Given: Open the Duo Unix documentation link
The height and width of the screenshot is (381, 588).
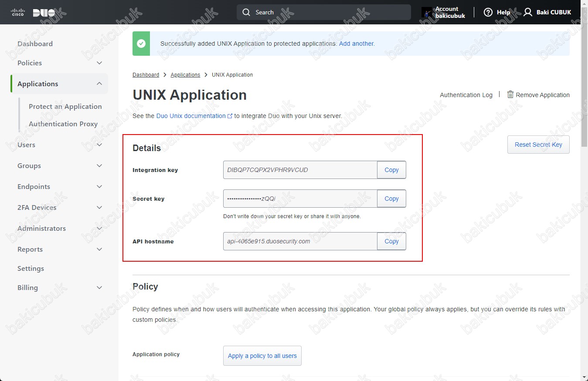Looking at the screenshot, I should point(191,116).
